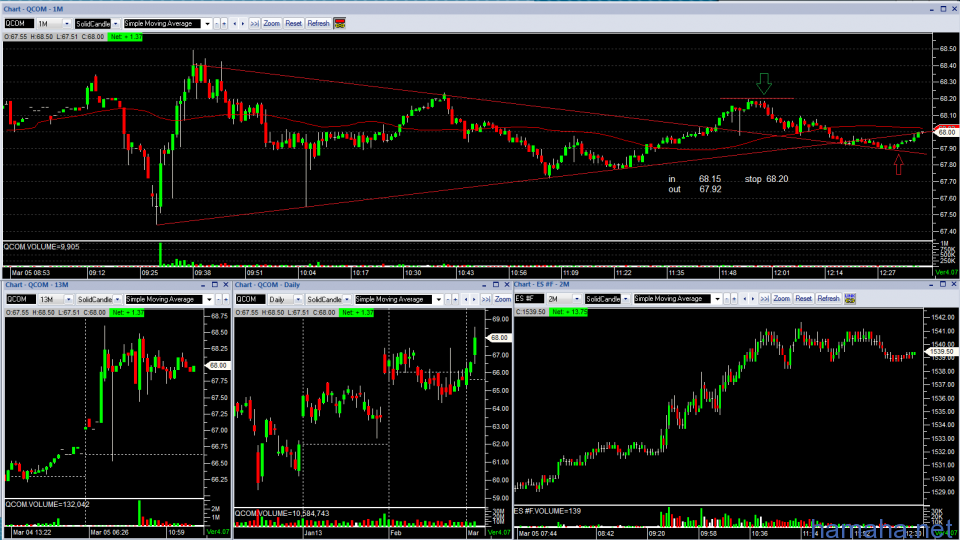
Task: Click the plus button in QCOM Daily toolbar
Action: click(455, 299)
